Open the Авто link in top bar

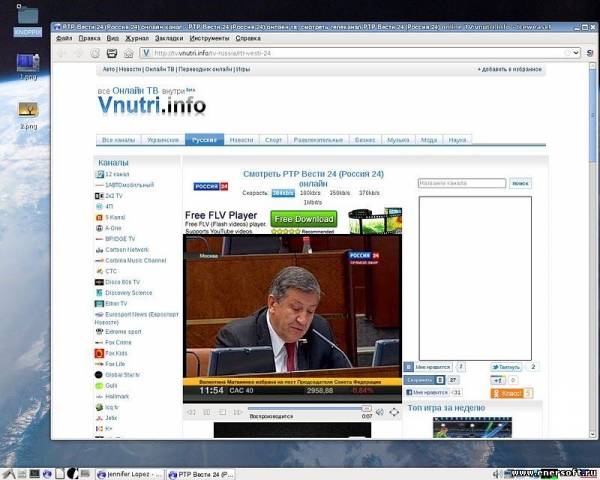(108, 69)
